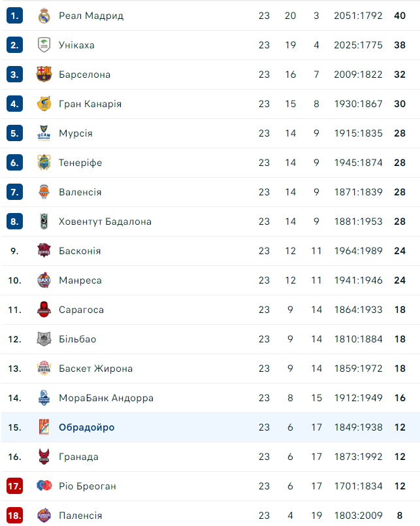
Task: Click the red position 17 badge
Action: point(15,486)
